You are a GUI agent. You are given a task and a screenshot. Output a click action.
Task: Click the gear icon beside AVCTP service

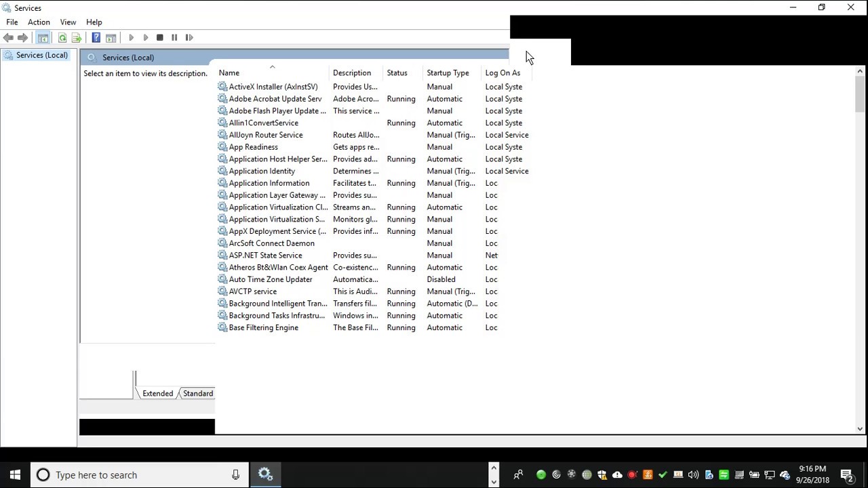click(222, 291)
